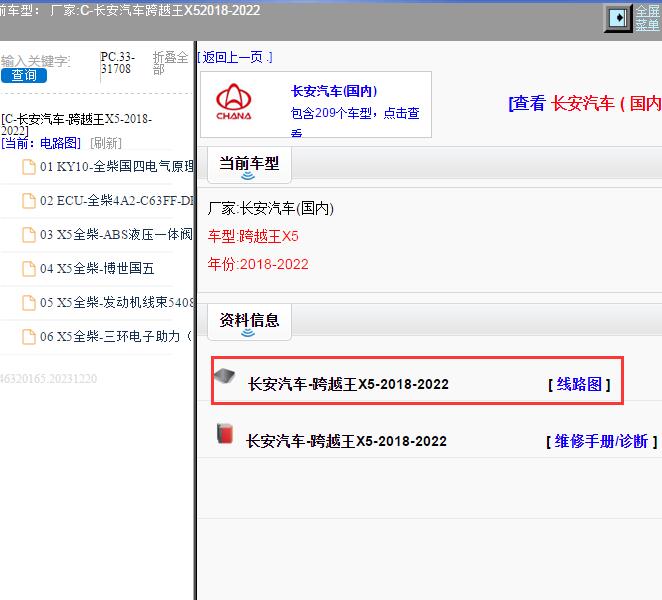Click the 返回上一页 link

(235, 57)
